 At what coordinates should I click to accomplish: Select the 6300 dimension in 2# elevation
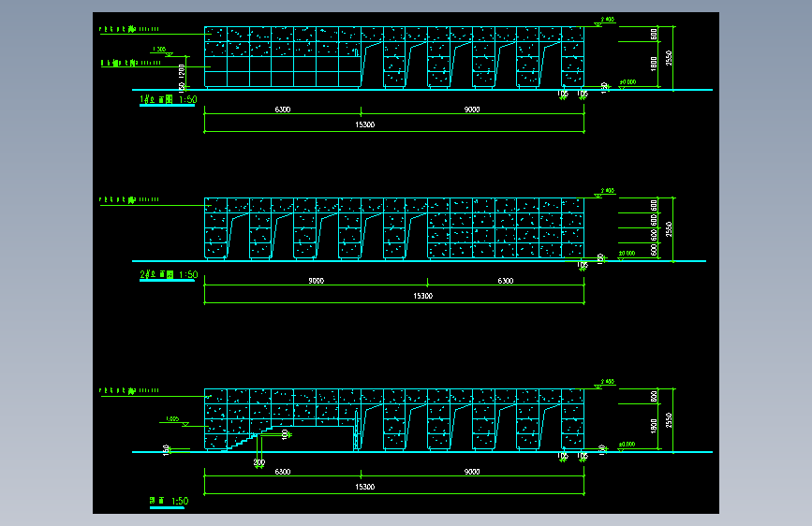pyautogui.click(x=506, y=281)
